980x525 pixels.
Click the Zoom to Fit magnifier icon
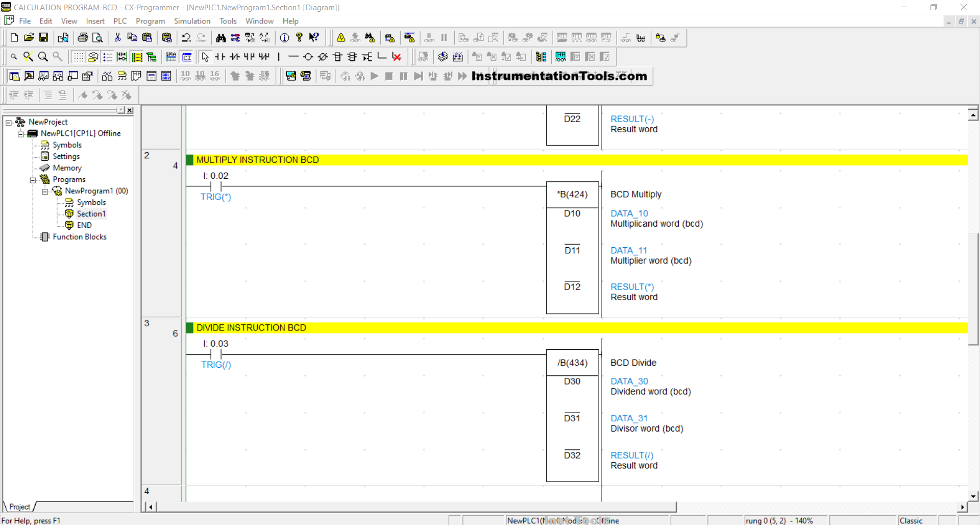pos(29,57)
